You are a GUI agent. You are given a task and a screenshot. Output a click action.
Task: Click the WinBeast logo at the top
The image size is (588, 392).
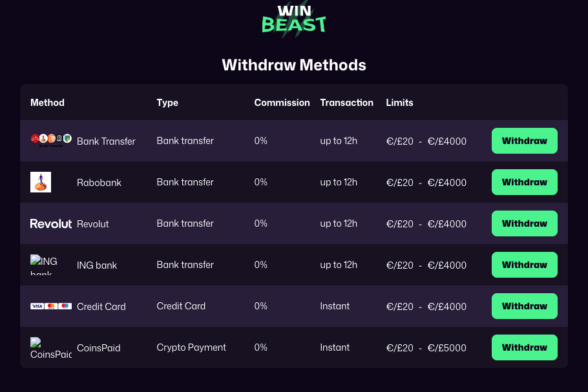point(294,21)
